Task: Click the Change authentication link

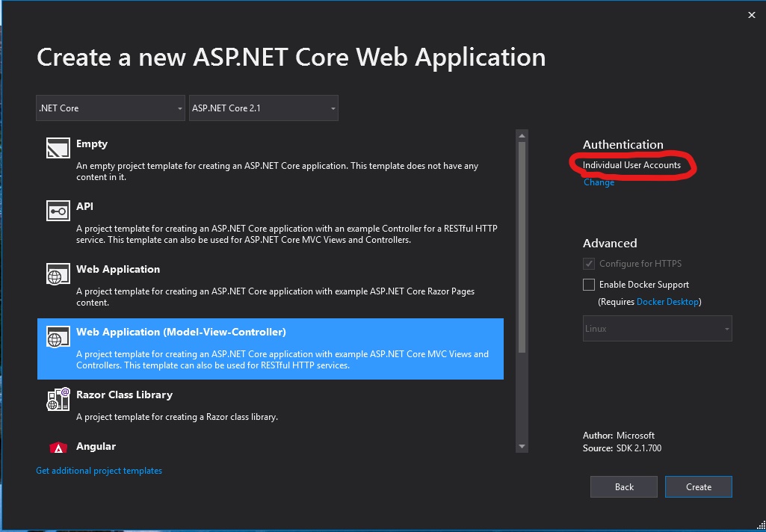Action: pyautogui.click(x=599, y=182)
